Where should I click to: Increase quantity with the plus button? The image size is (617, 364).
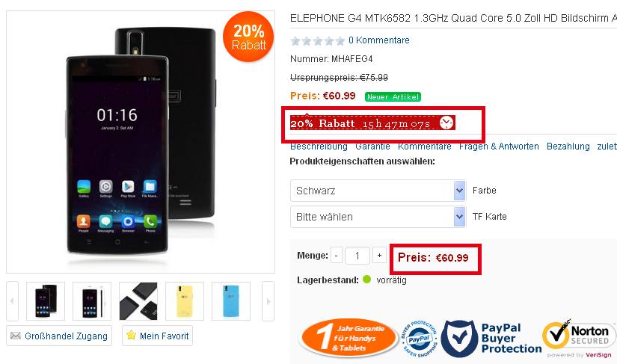pos(379,256)
